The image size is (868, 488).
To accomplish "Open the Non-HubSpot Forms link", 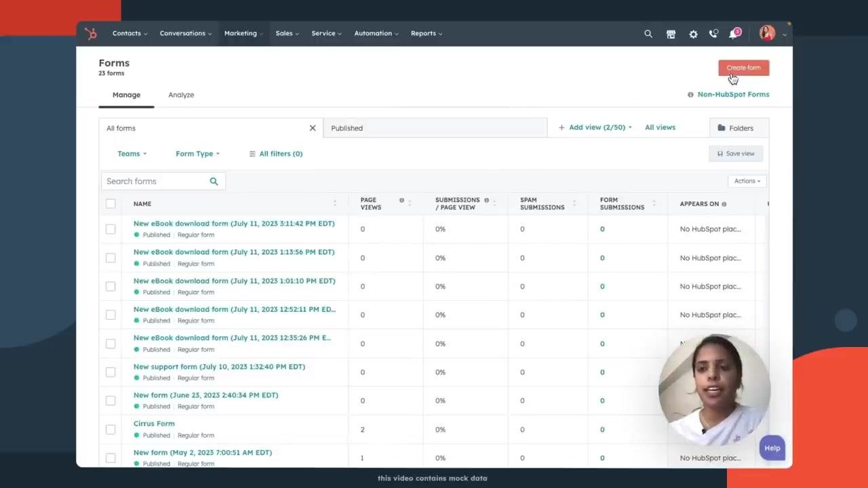I will tap(733, 94).
